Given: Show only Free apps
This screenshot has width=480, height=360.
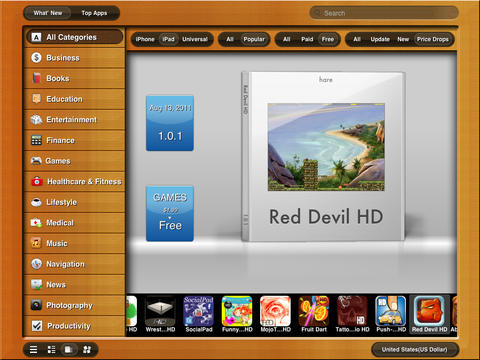Looking at the screenshot, I should pyautogui.click(x=328, y=39).
